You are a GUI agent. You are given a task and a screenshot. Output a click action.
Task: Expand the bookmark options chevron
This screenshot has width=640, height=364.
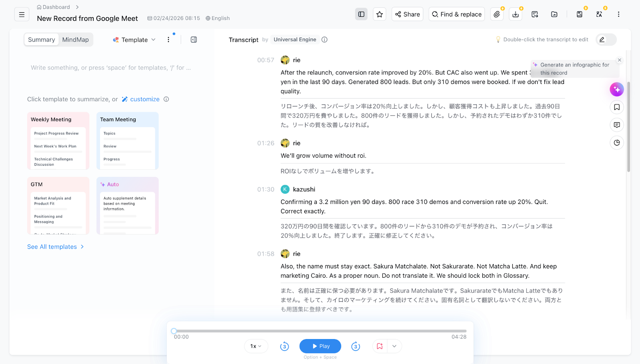tap(394, 346)
